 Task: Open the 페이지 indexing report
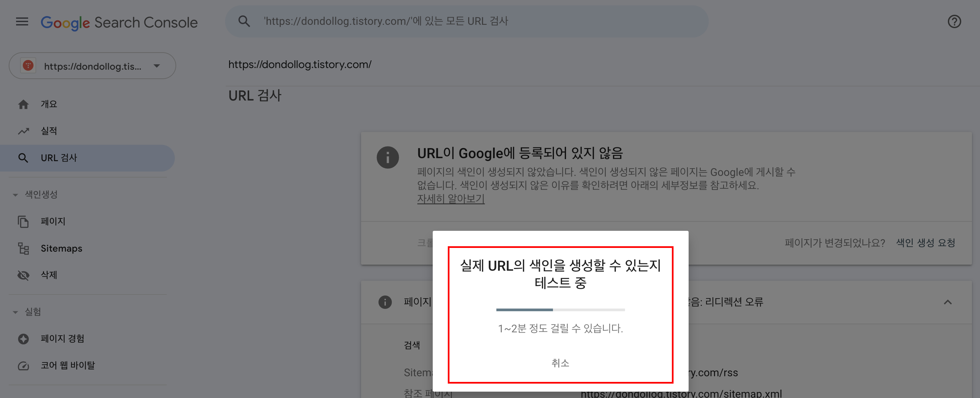87,221
